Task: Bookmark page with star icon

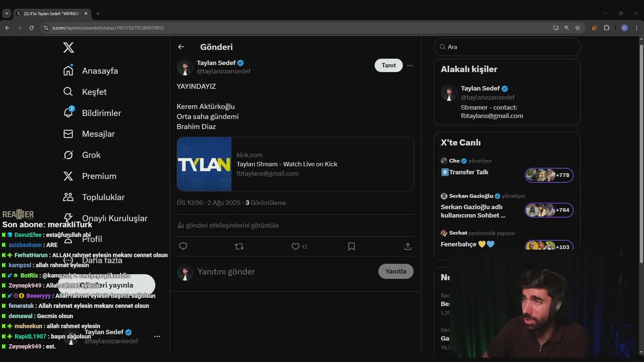Action: [x=578, y=28]
